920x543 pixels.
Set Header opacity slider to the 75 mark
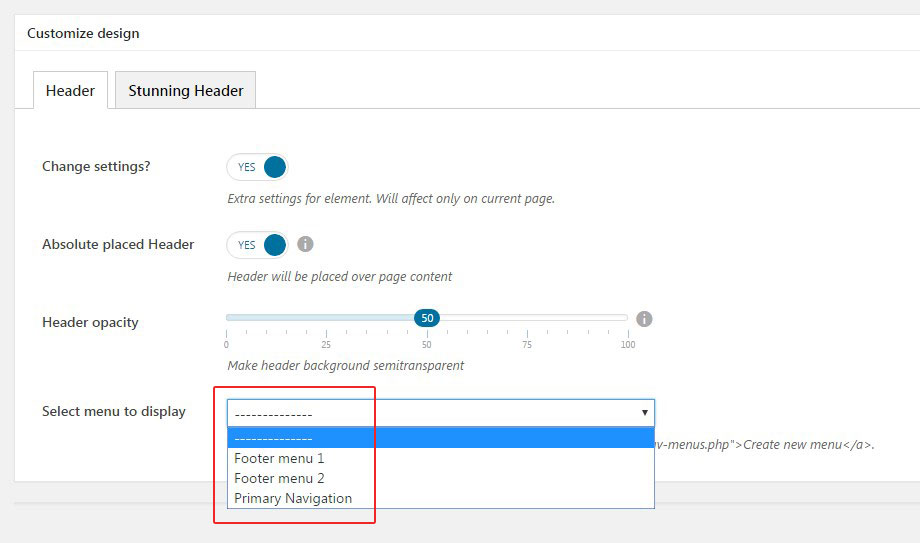[527, 318]
